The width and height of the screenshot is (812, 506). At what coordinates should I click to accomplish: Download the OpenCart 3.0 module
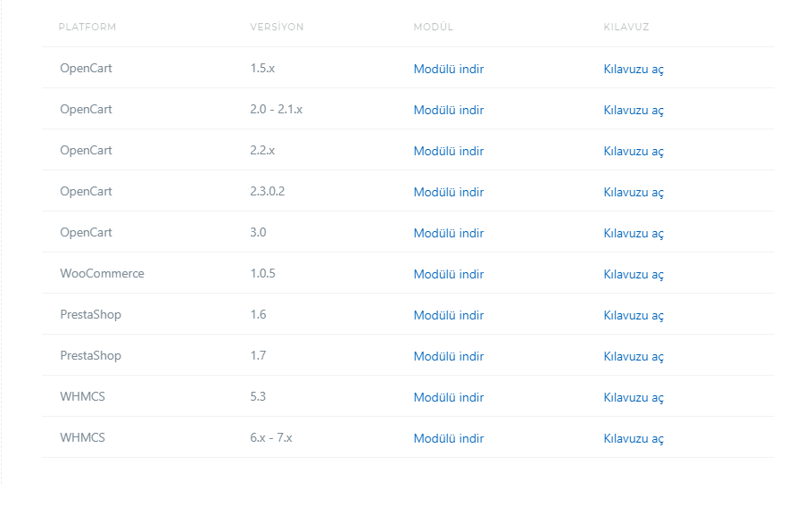point(449,233)
